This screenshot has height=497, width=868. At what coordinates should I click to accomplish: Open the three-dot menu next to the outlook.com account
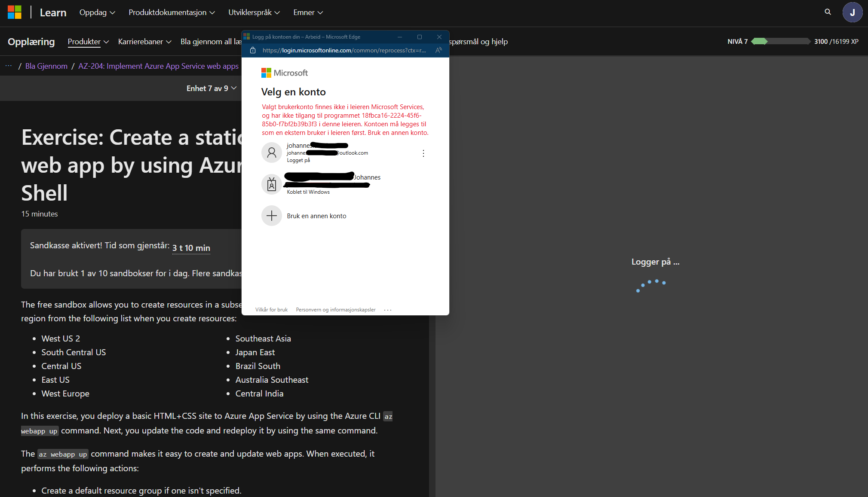pyautogui.click(x=423, y=153)
